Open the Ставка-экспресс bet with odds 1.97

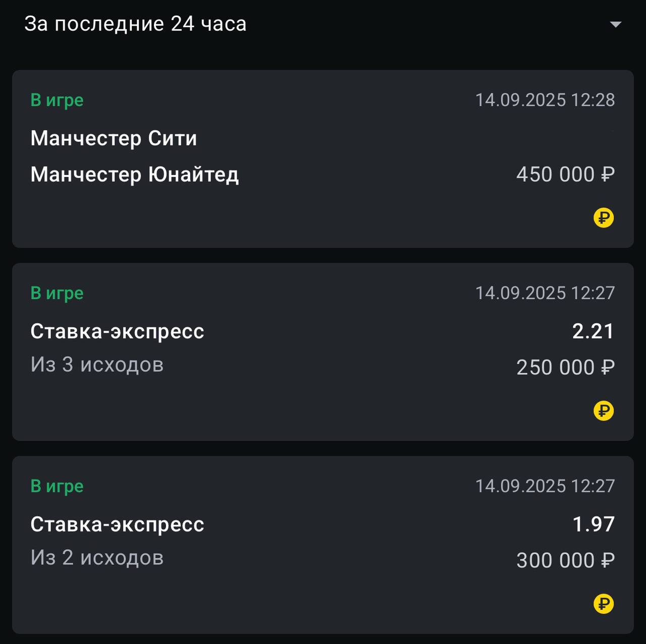(117, 524)
